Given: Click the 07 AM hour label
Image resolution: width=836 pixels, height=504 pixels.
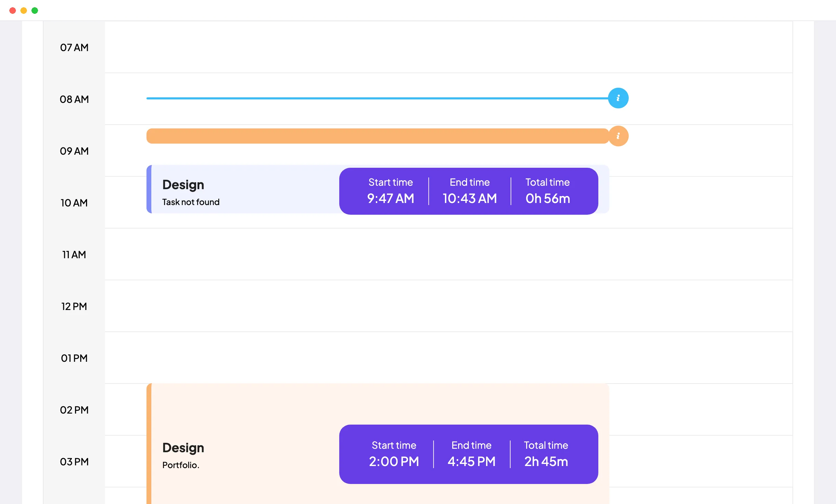Looking at the screenshot, I should click(x=74, y=47).
